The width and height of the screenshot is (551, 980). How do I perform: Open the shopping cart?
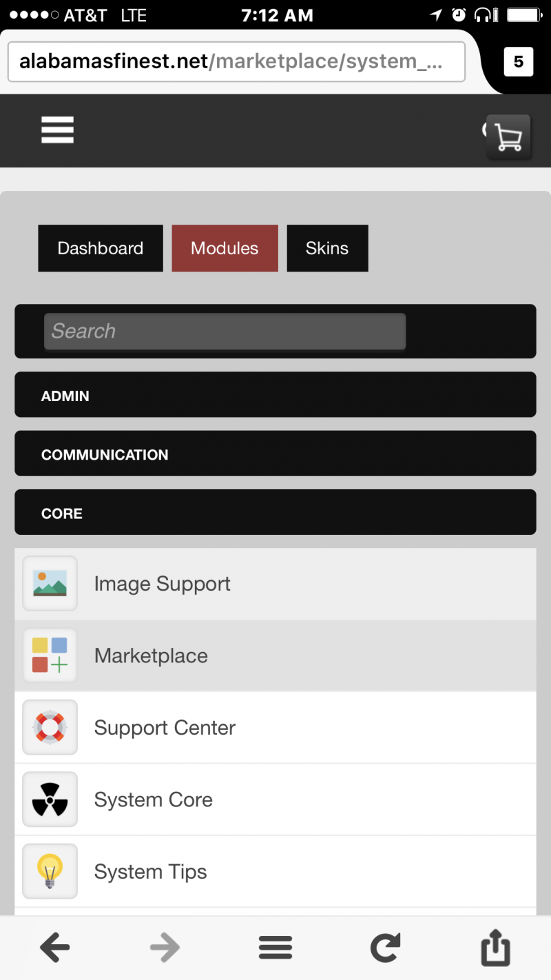[x=509, y=137]
